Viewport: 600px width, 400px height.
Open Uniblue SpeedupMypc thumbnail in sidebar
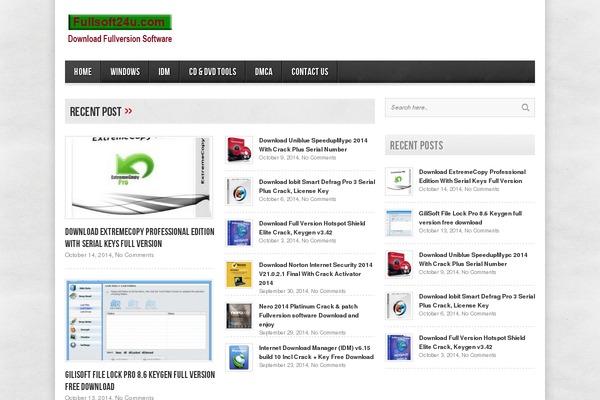tap(399, 264)
